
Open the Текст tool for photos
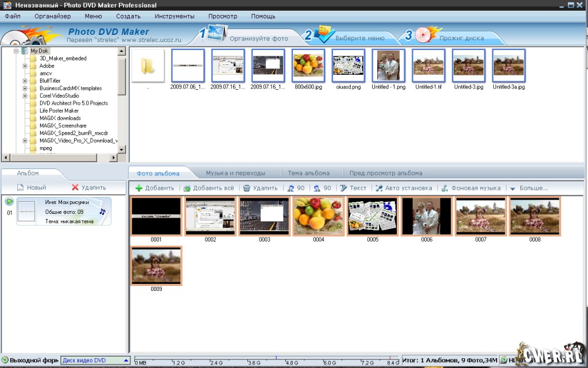click(344, 188)
